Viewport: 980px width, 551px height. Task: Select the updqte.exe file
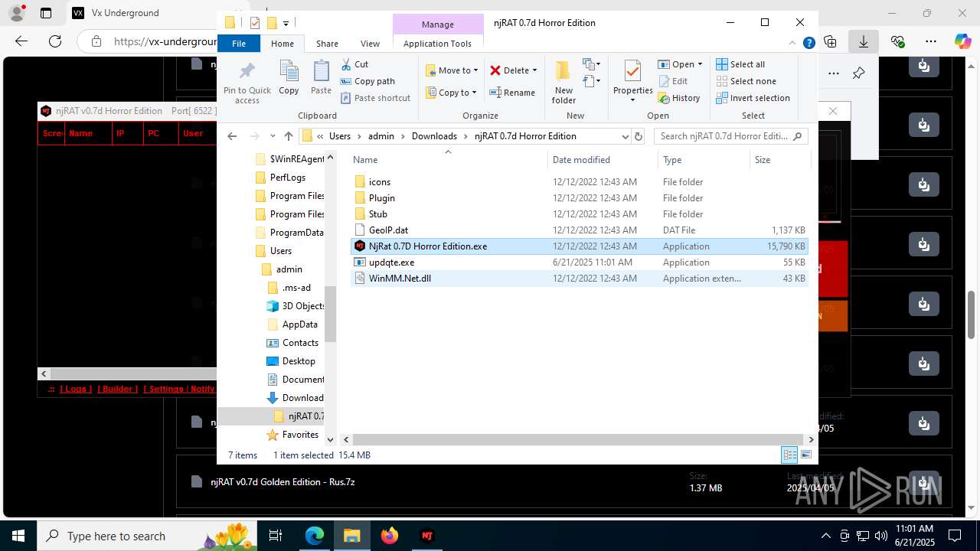[x=580, y=262]
